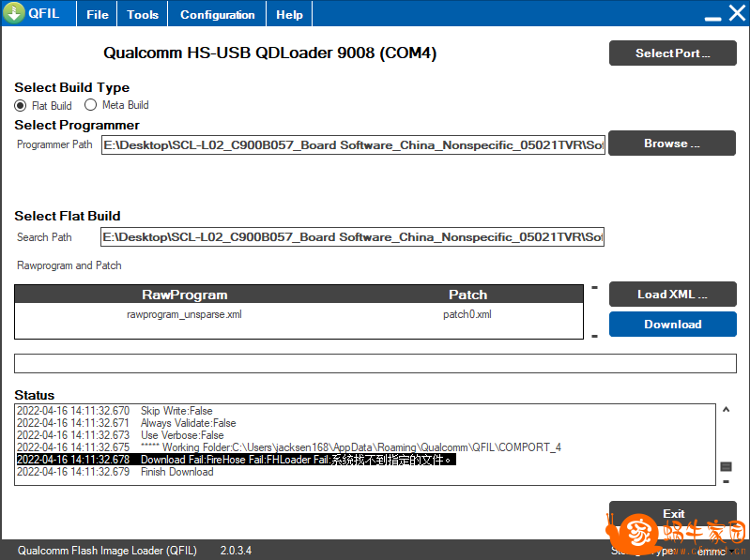Click the download progress bar

coord(375,363)
